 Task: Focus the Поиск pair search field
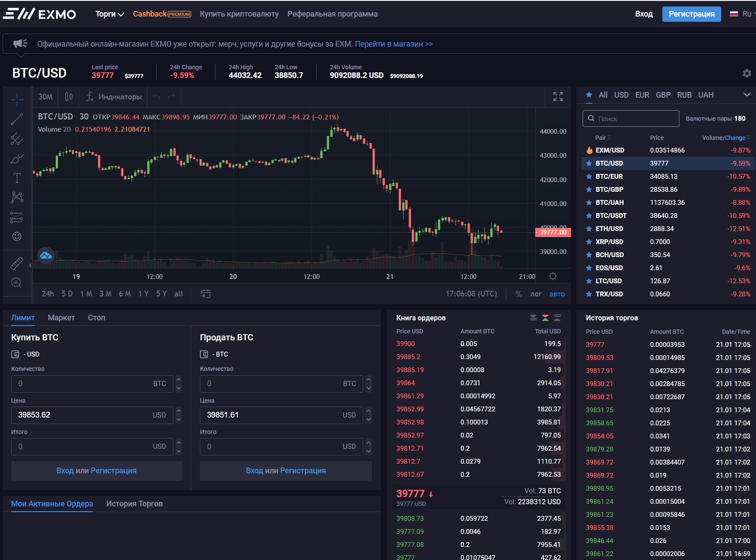631,119
